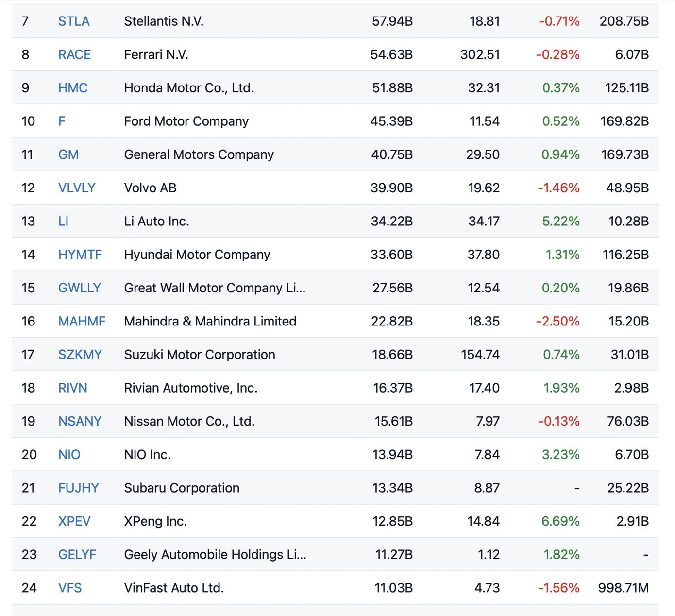Click the RACE ticker symbol
675x616 pixels.
click(74, 54)
